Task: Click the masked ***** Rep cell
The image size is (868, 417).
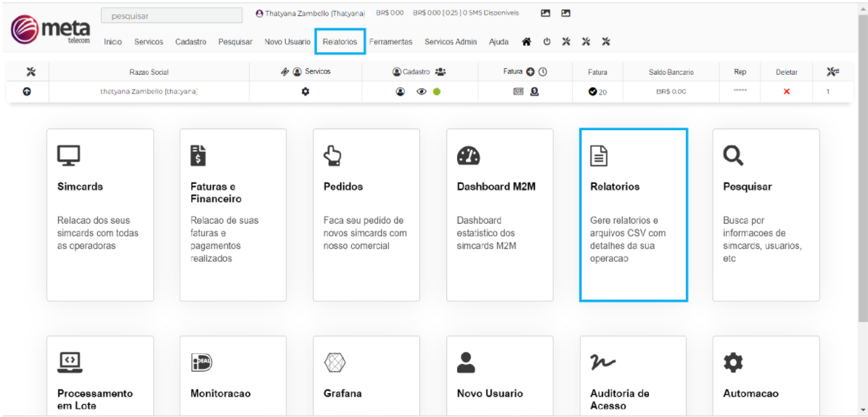Action: pos(740,91)
